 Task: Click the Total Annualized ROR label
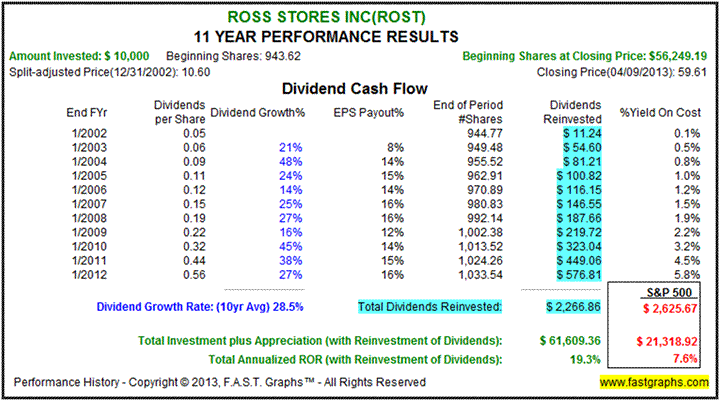(x=355, y=360)
